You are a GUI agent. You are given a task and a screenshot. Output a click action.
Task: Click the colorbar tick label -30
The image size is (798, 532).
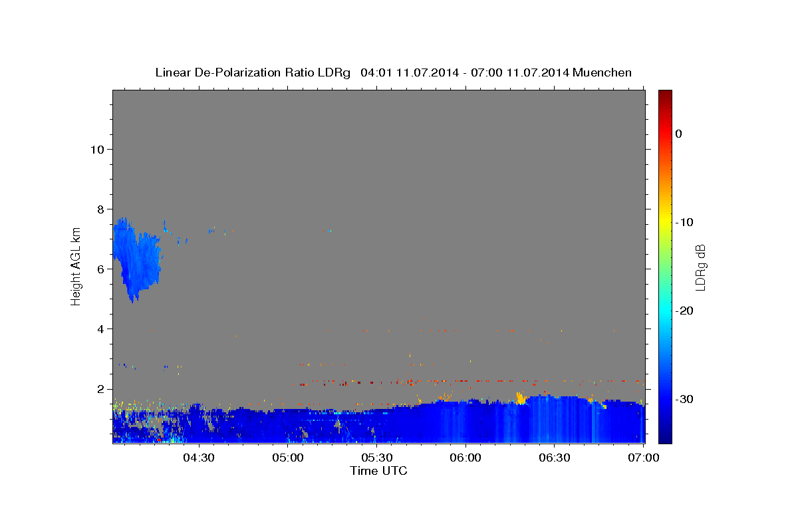tap(685, 399)
